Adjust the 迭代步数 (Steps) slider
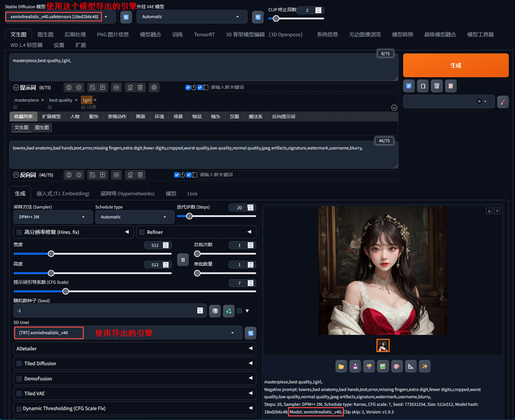The height and width of the screenshot is (420, 515). pos(216,216)
